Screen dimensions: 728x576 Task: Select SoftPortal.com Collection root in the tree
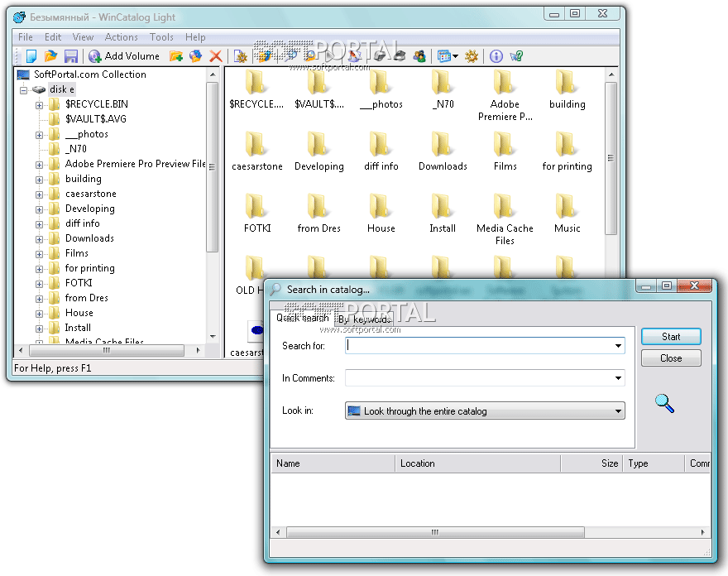click(x=89, y=74)
